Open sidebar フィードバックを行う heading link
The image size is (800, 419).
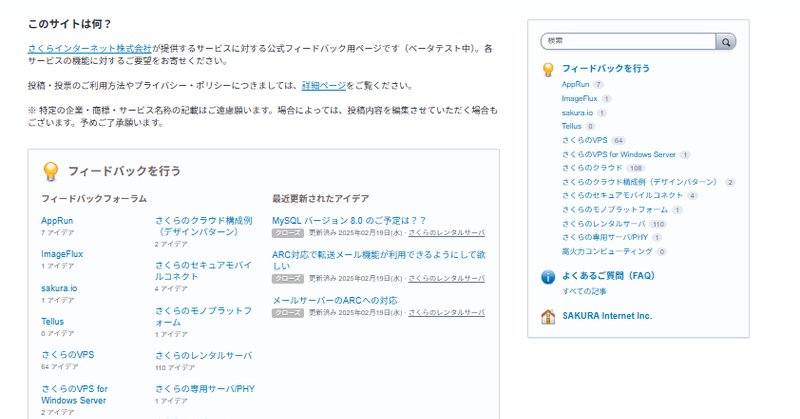pos(606,68)
